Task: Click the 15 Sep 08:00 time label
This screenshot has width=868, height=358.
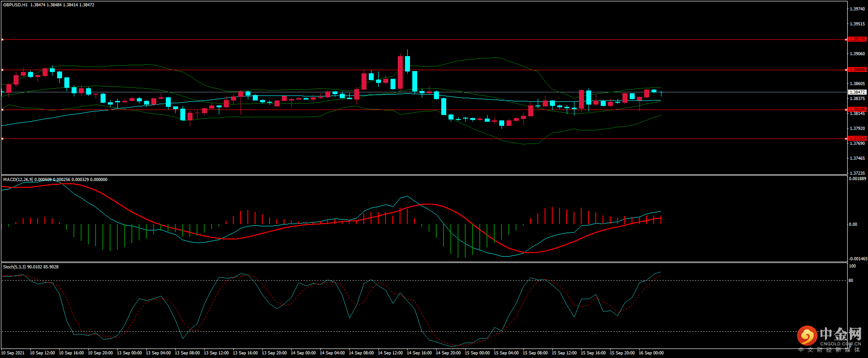Action: click(x=535, y=353)
